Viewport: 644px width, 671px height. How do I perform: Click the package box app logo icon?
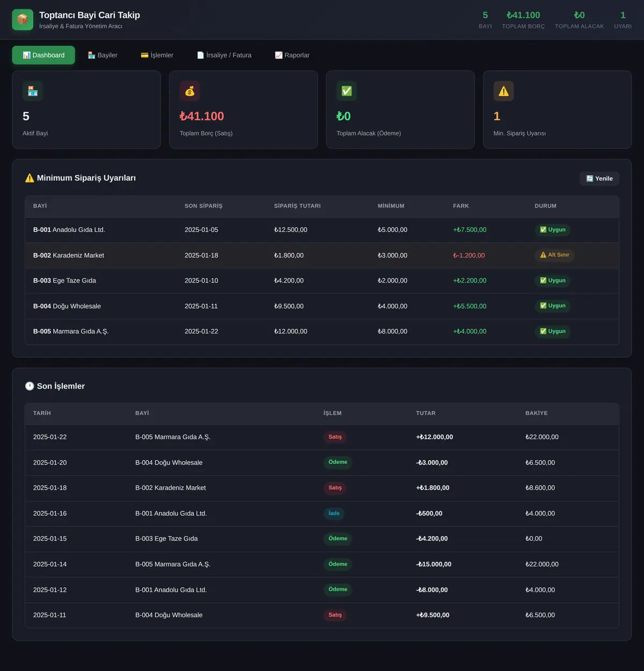click(x=23, y=20)
